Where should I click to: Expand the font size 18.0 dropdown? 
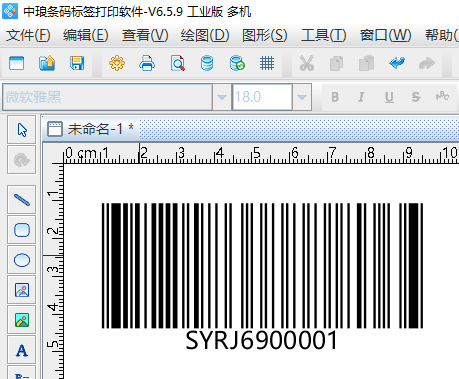pyautogui.click(x=302, y=97)
